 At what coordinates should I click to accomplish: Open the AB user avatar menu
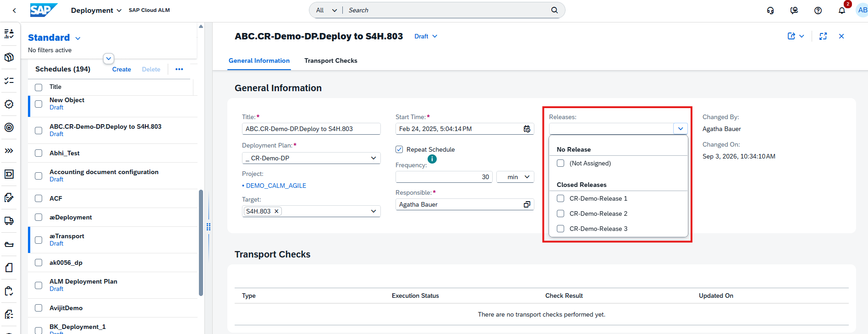(862, 10)
